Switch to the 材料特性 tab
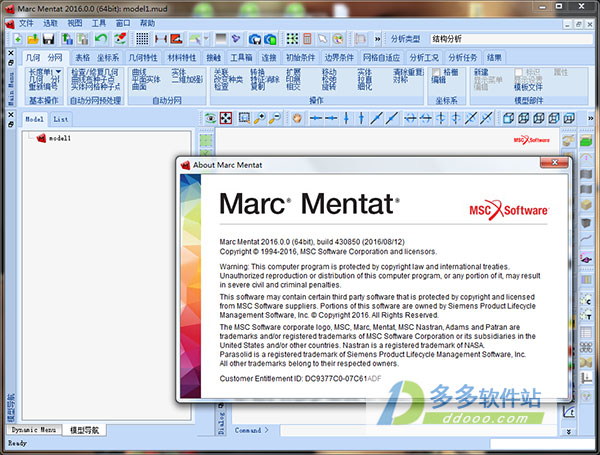This screenshot has width=600, height=455. [182, 58]
